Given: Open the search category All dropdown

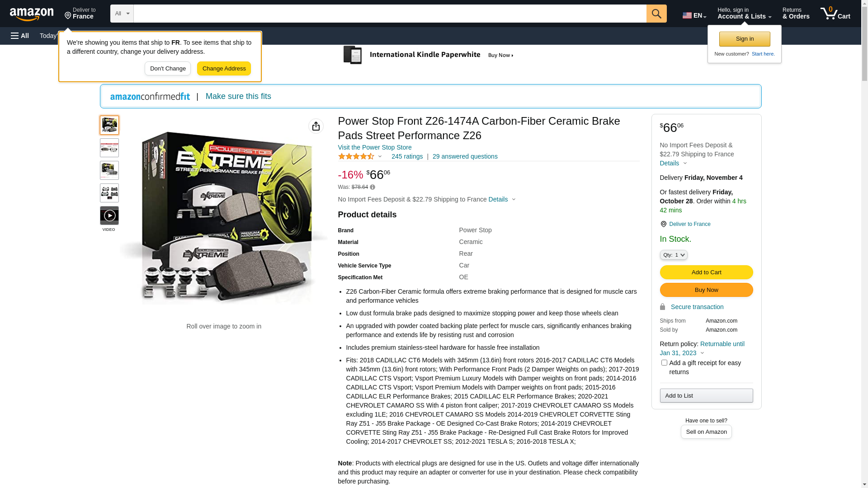Looking at the screenshot, I should point(122,14).
